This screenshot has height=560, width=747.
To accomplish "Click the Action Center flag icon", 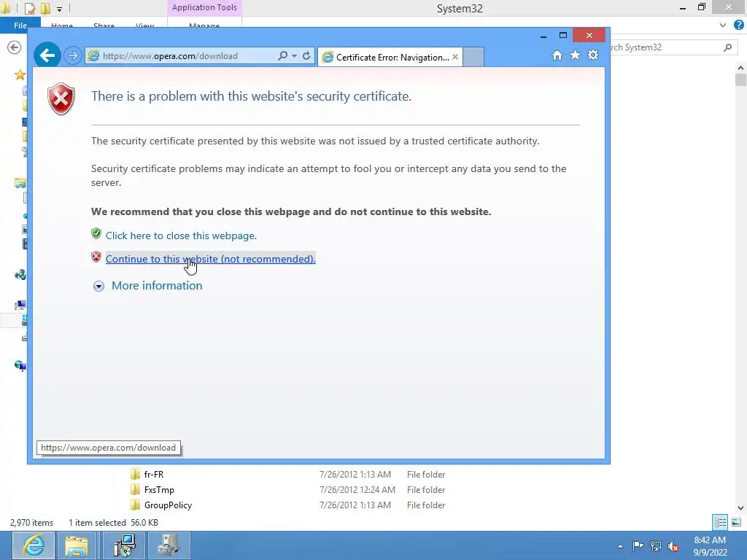I will tap(638, 545).
